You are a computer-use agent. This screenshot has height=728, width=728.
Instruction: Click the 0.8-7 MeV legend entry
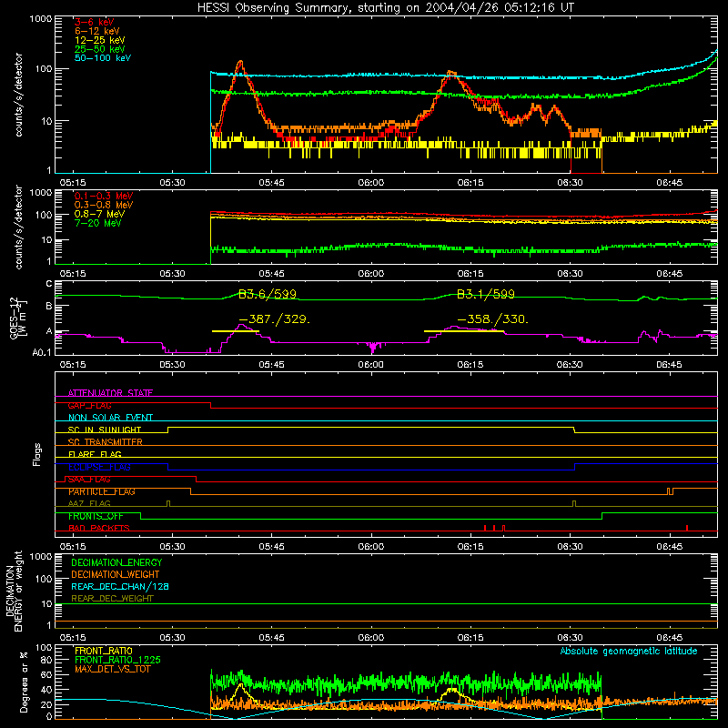coord(100,214)
